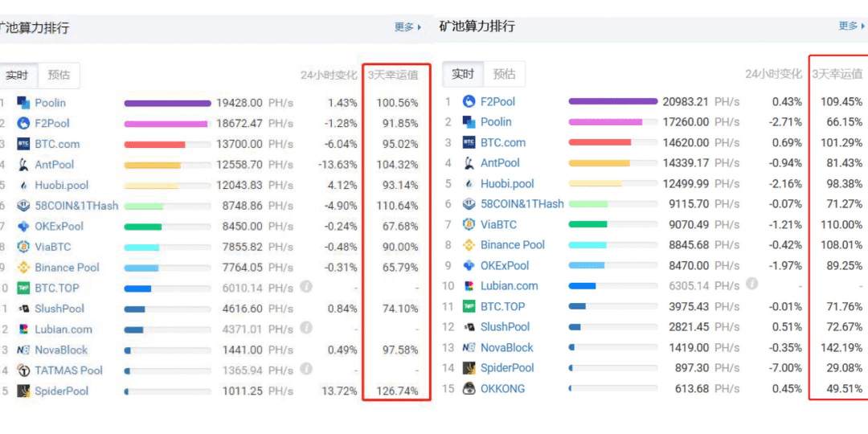Switch to the 预估 tab in right panel

(504, 74)
